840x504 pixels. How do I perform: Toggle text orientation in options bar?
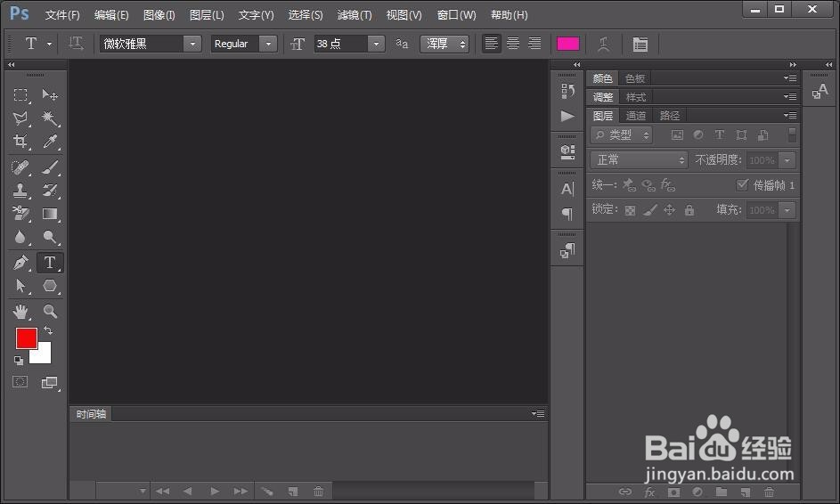pyautogui.click(x=76, y=44)
